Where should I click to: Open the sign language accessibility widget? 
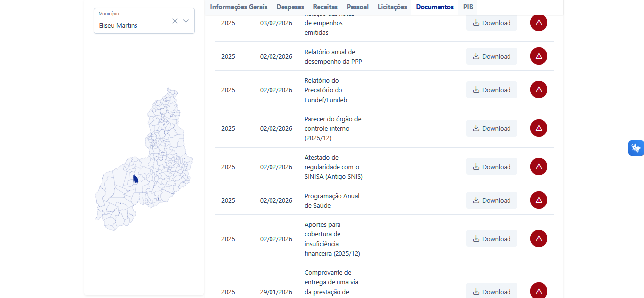(x=636, y=148)
